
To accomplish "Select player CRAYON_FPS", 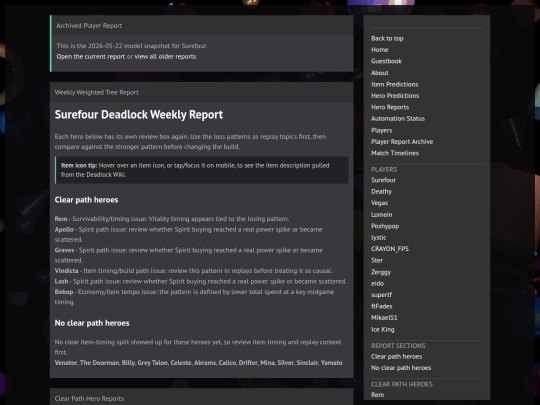I will (x=390, y=249).
